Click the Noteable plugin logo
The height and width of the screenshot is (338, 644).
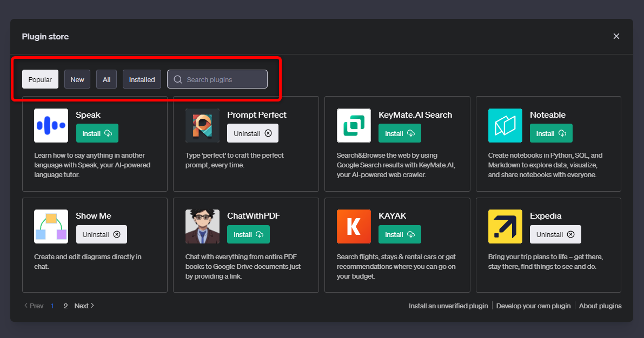(x=505, y=125)
